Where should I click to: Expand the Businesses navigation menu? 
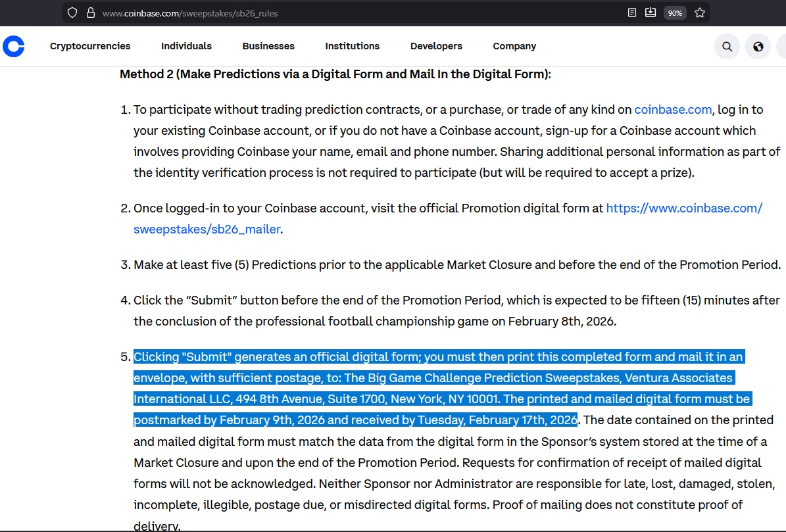point(268,46)
